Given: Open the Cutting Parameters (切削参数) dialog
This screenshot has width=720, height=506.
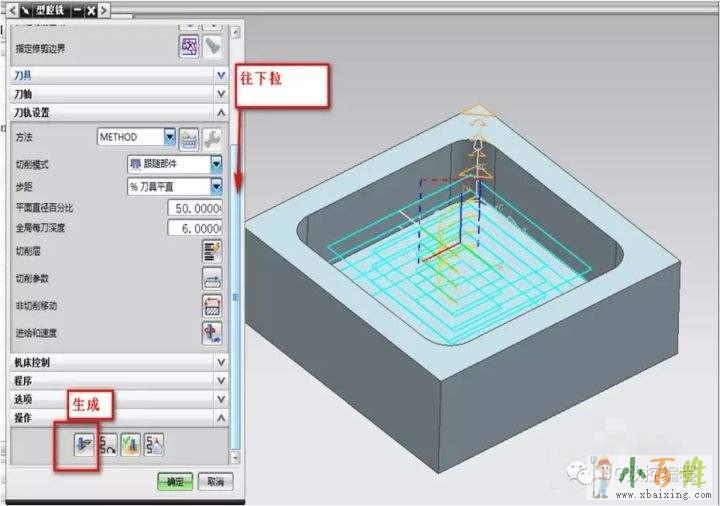Looking at the screenshot, I should click(x=212, y=278).
